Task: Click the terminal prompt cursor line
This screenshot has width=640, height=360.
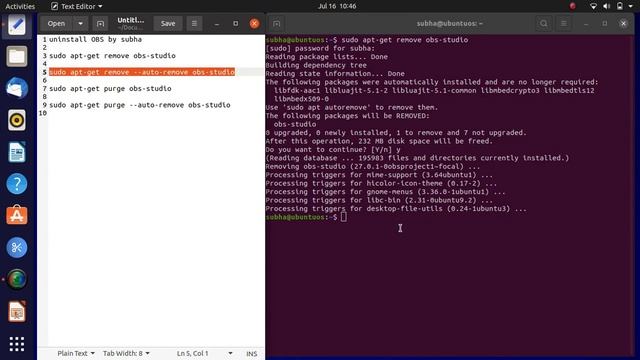Action: coord(306,217)
